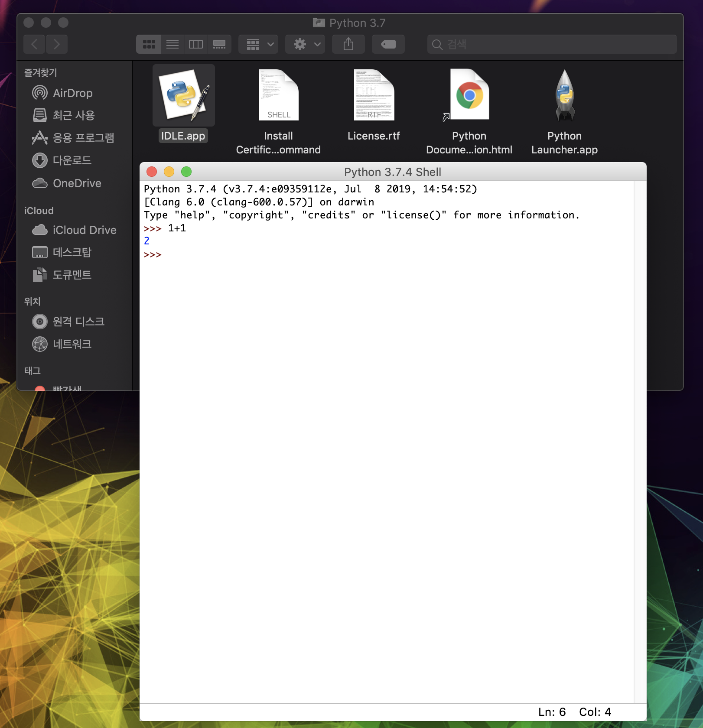Viewport: 703px width, 728px height.
Task: Click the 즐겨찾기 section header
Action: click(41, 73)
